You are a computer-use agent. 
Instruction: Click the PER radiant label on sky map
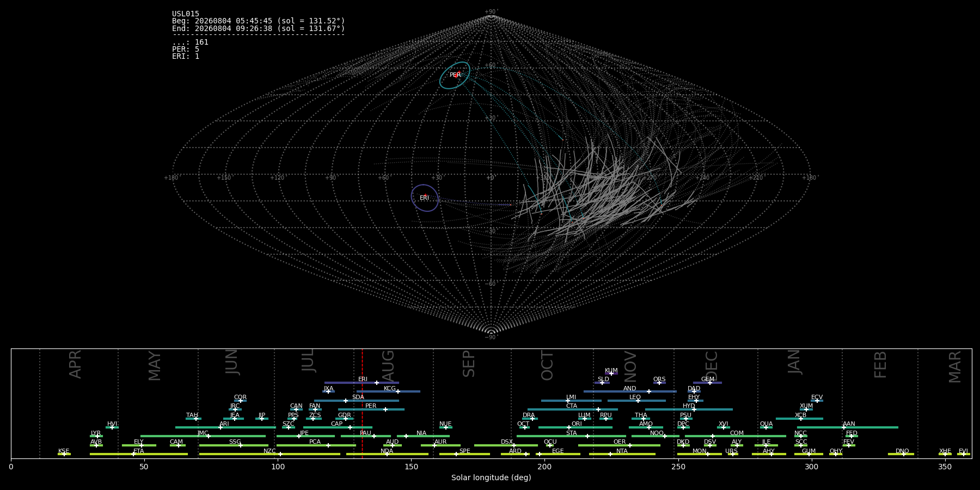tap(455, 75)
